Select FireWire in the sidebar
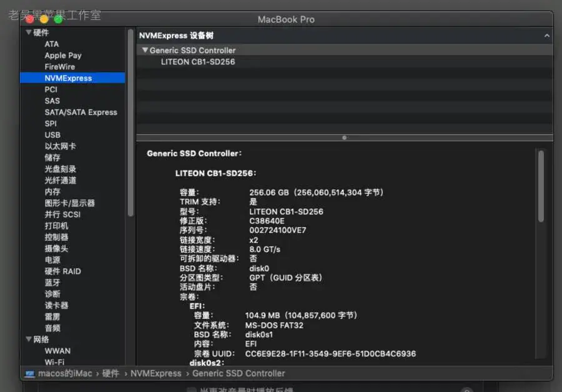Screen dimensions: 562x392 60,67
